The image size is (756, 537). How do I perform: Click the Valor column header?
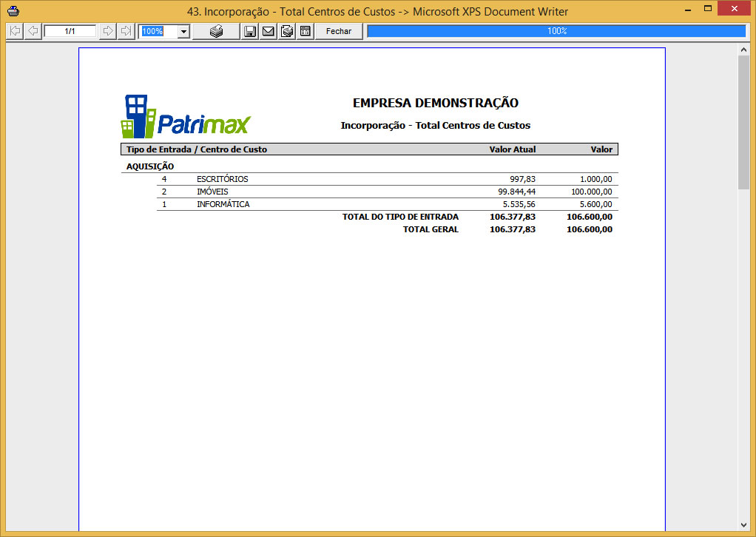(x=601, y=149)
